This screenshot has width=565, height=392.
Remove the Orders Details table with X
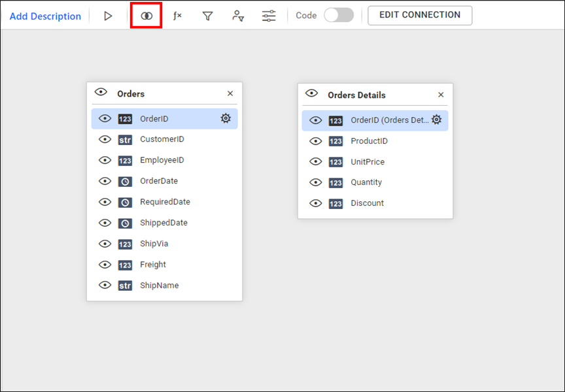(441, 95)
